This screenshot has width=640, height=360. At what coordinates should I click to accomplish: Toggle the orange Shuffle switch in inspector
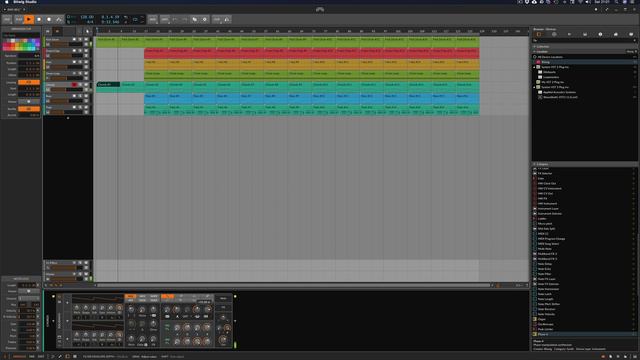[29, 109]
